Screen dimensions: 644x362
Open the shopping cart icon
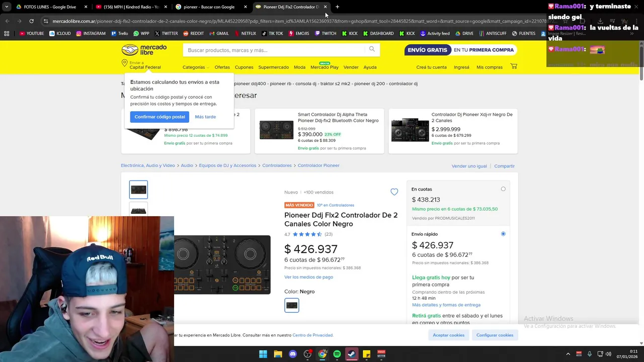pyautogui.click(x=514, y=66)
